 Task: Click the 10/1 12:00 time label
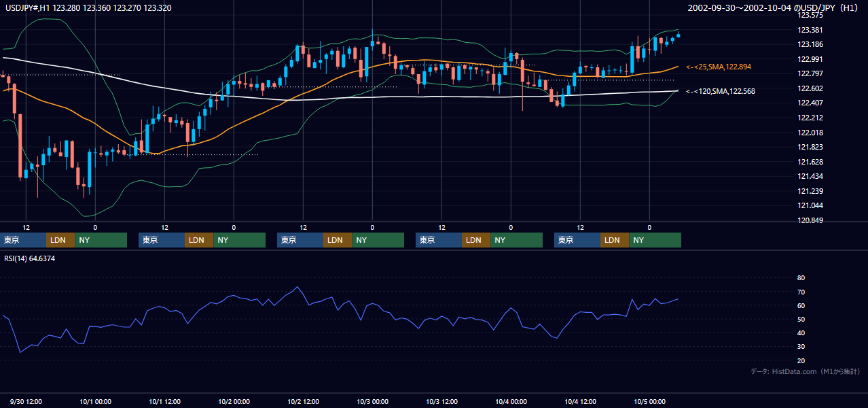164,402
